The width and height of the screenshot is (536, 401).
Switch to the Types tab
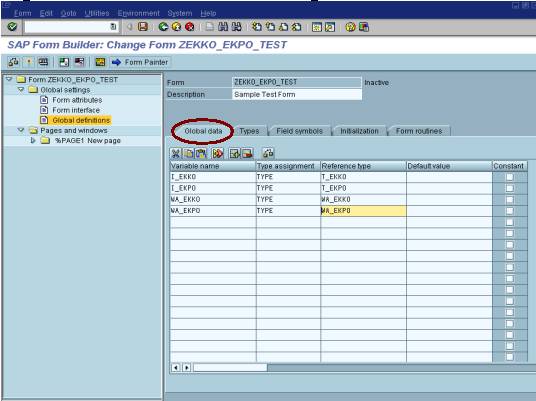(249, 131)
